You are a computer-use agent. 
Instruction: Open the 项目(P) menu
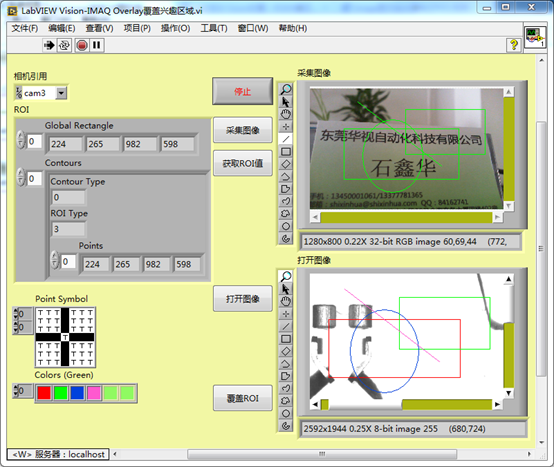click(x=137, y=28)
